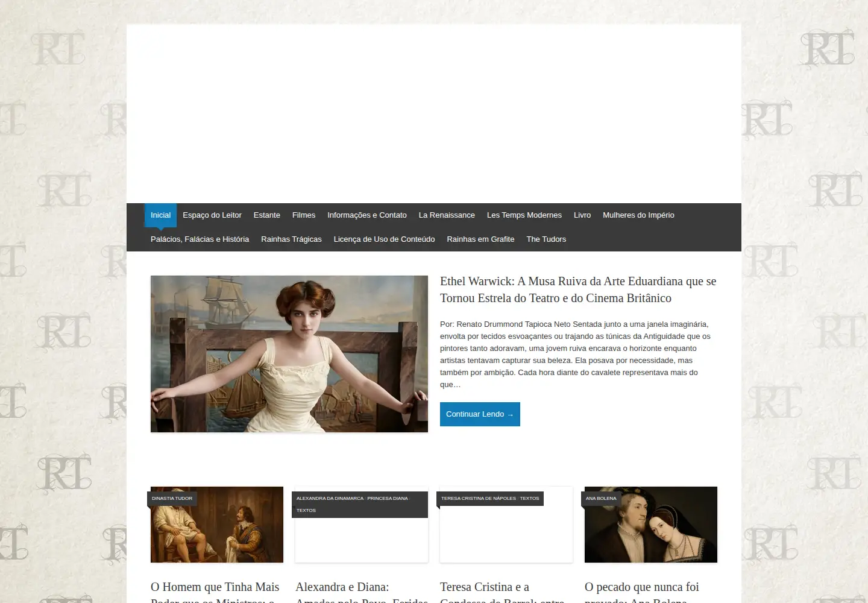This screenshot has width=868, height=603.
Task: Go to Espaço do Leitor page
Action: [212, 215]
